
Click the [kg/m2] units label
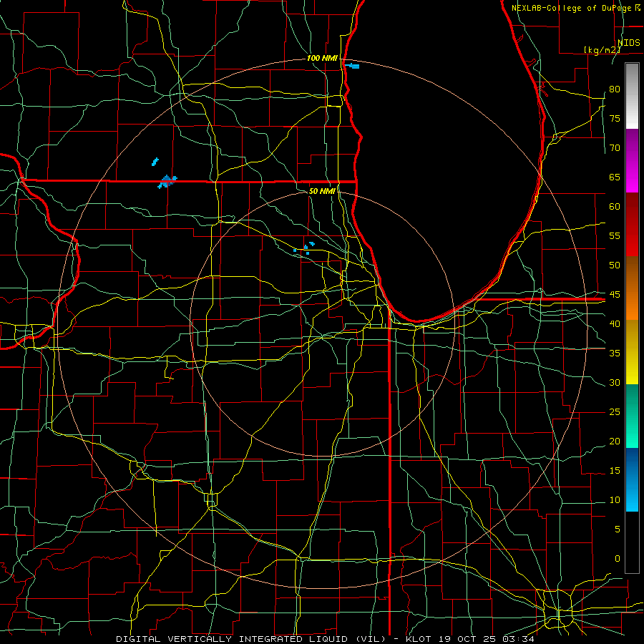point(602,50)
